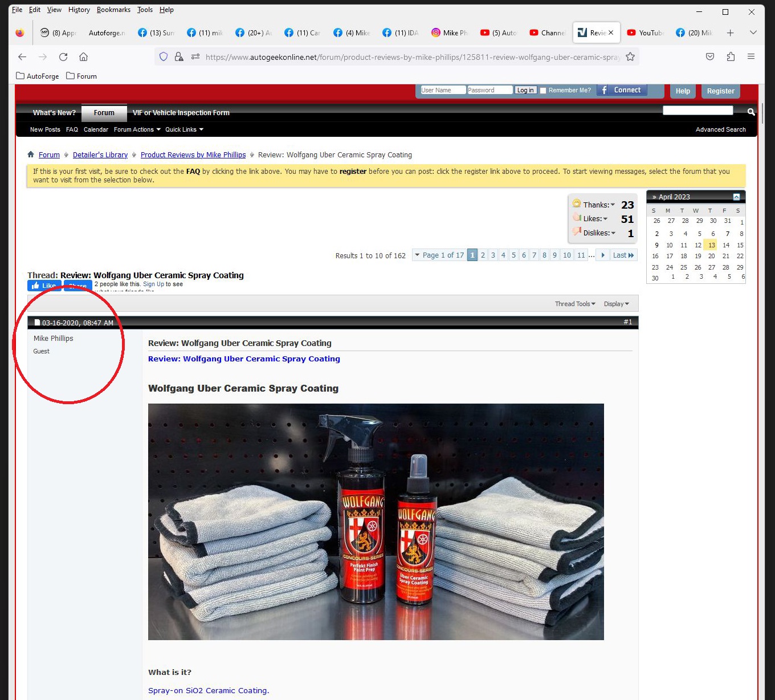Open the Pocket save icon
775x700 pixels.
pos(710,57)
